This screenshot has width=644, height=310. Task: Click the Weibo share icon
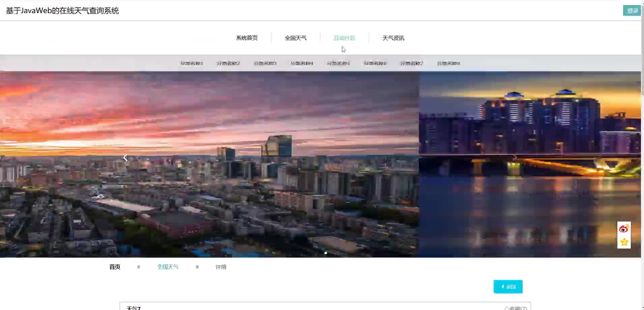click(x=624, y=229)
